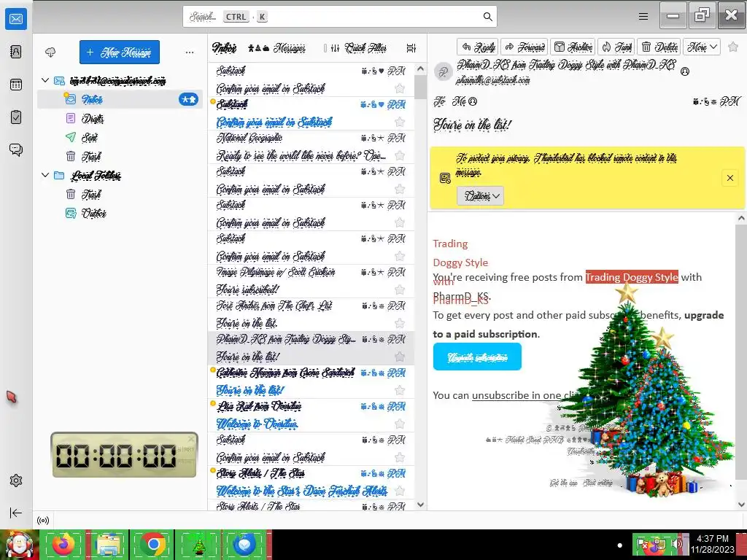Open folder pane options ellipsis
The height and width of the screenshot is (560, 747).
pos(190,52)
